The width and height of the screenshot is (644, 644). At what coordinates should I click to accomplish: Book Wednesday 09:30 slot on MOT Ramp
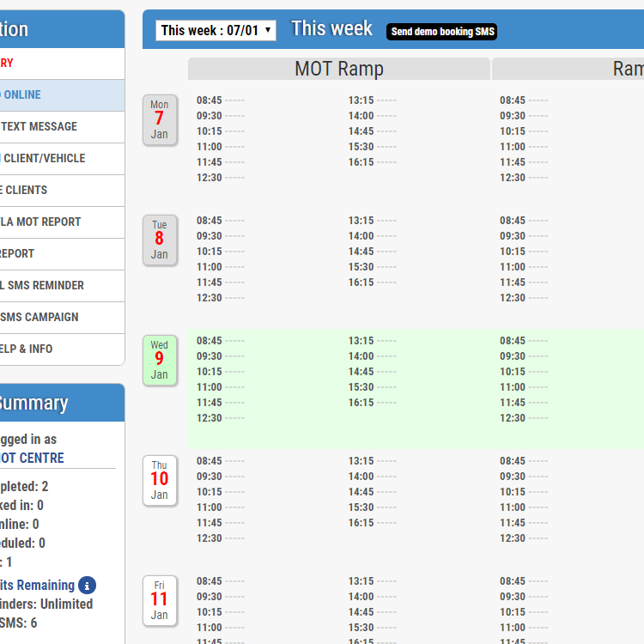(221, 356)
